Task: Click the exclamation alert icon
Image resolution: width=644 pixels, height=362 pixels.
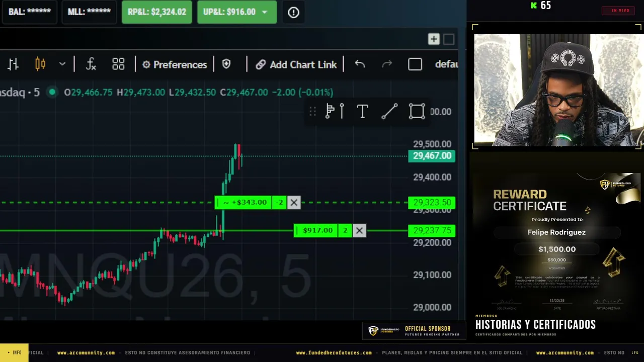Action: click(x=294, y=13)
